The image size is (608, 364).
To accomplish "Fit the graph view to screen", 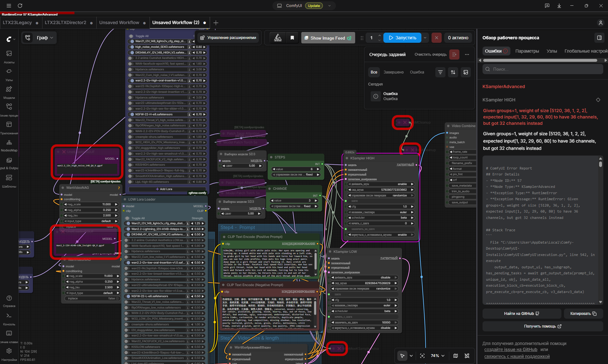I will 422,356.
